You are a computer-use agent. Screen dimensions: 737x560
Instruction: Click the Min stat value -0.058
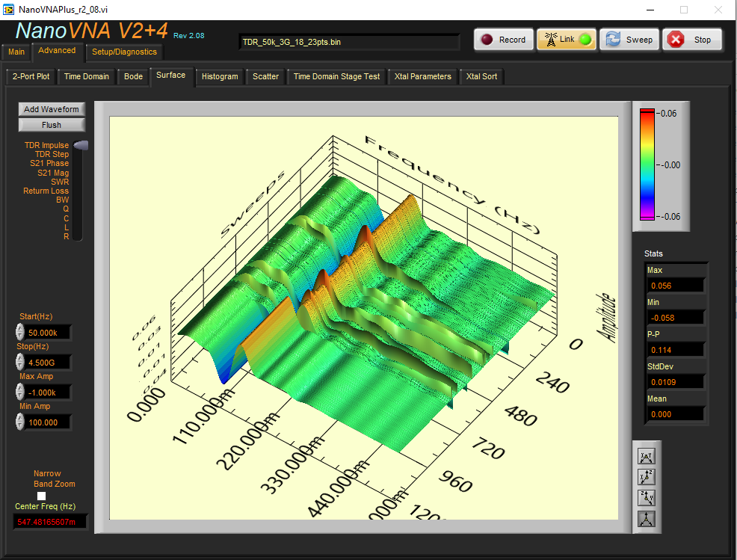(x=676, y=318)
